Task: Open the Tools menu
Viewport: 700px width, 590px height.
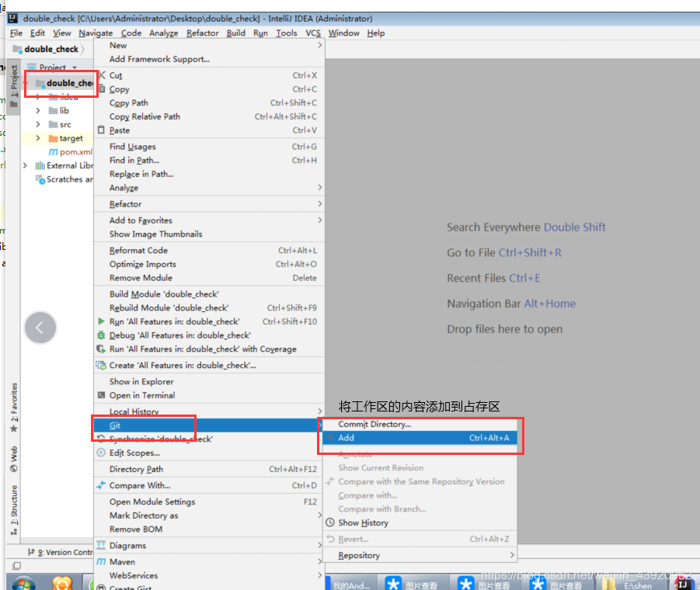Action: click(286, 33)
